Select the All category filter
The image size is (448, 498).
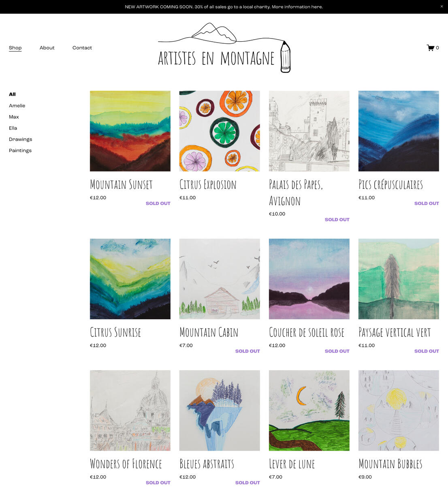coord(12,94)
